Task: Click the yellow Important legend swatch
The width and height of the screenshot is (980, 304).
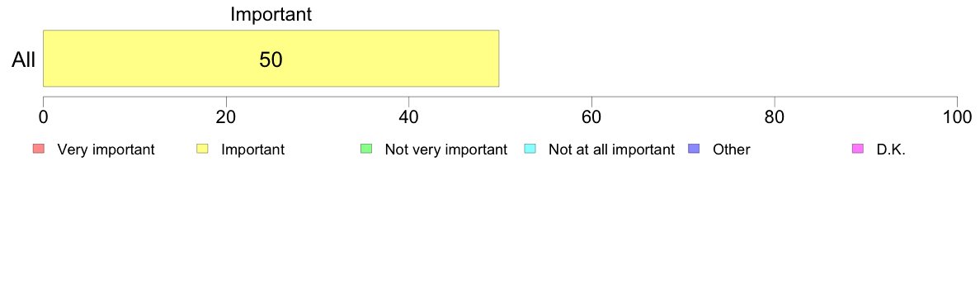Action: pyautogui.click(x=202, y=149)
